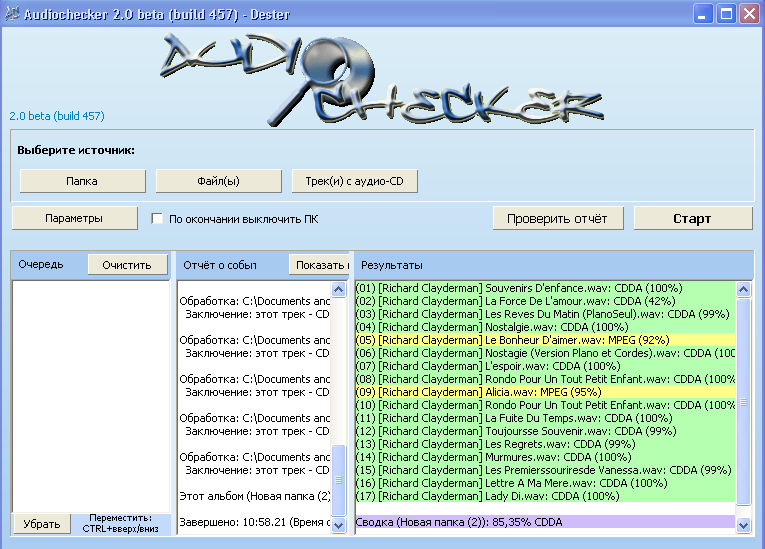The height and width of the screenshot is (549, 765).
Task: Select result (15) Les Premierssouriresde Vanessa.wav
Action: pyautogui.click(x=545, y=470)
